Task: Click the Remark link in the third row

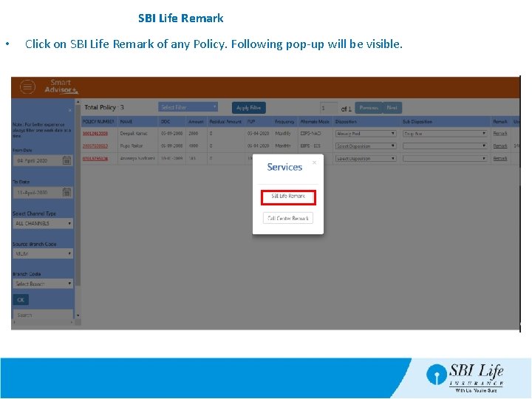Action: (500, 158)
